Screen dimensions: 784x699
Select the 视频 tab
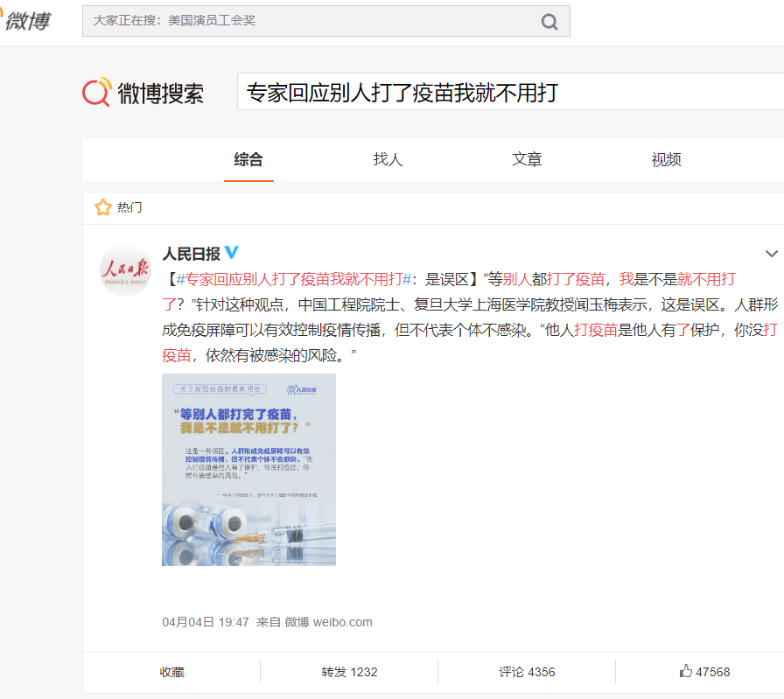click(666, 159)
